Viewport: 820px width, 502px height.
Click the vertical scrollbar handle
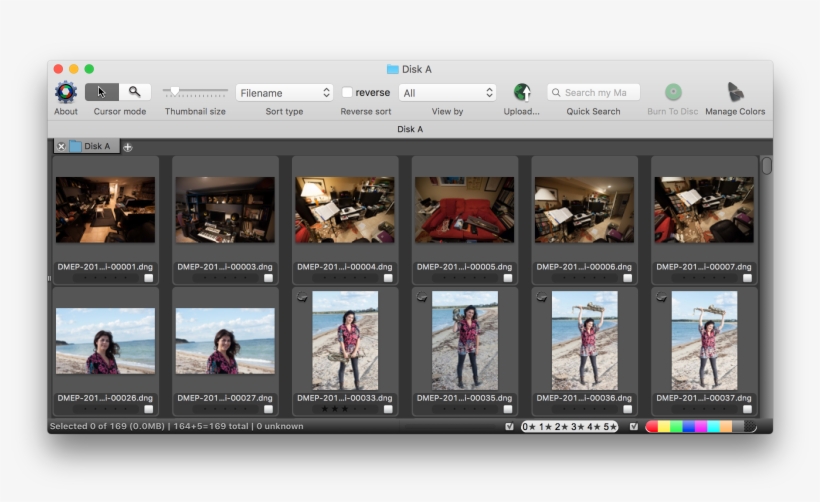click(767, 166)
